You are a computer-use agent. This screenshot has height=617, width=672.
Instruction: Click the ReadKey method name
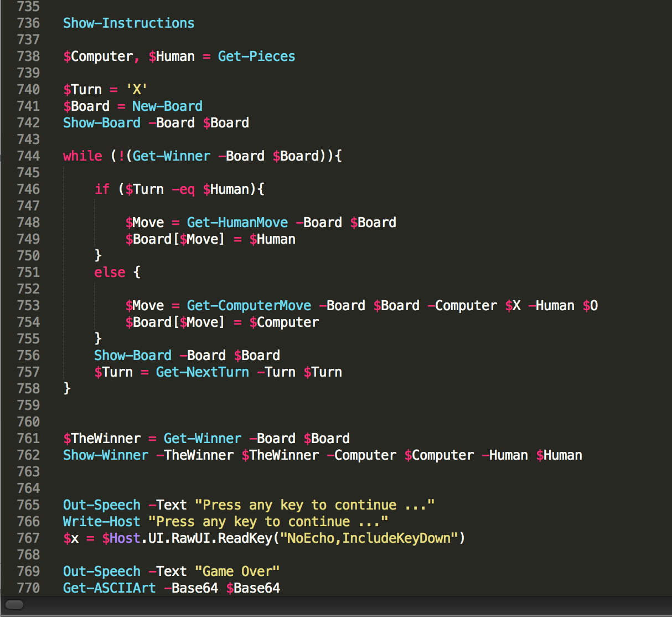[x=245, y=538]
